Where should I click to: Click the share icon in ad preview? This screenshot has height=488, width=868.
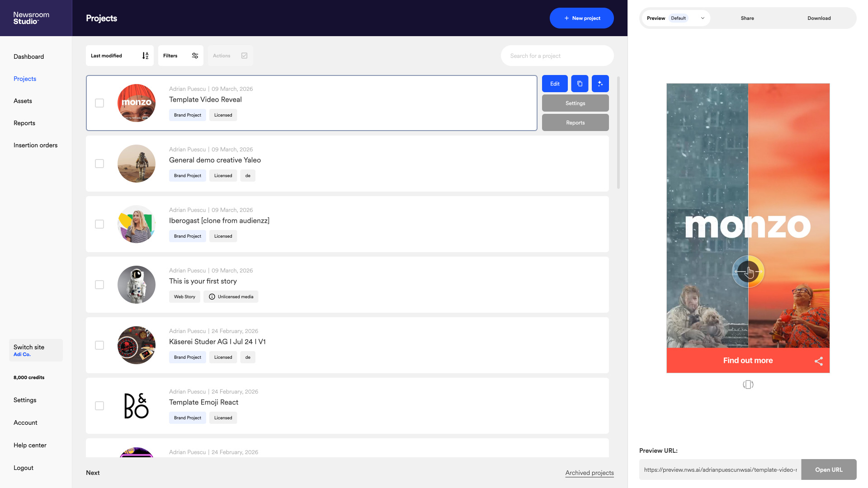(819, 361)
